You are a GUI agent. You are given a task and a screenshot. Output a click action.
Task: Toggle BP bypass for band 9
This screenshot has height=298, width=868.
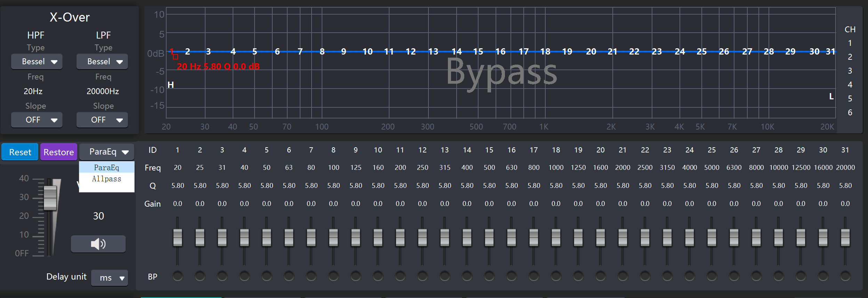pos(355,276)
